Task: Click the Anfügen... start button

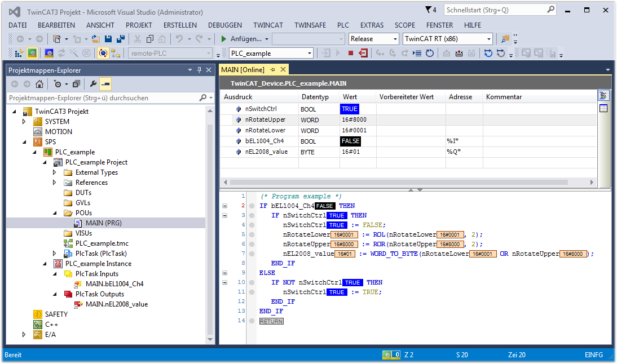Action: tap(241, 39)
